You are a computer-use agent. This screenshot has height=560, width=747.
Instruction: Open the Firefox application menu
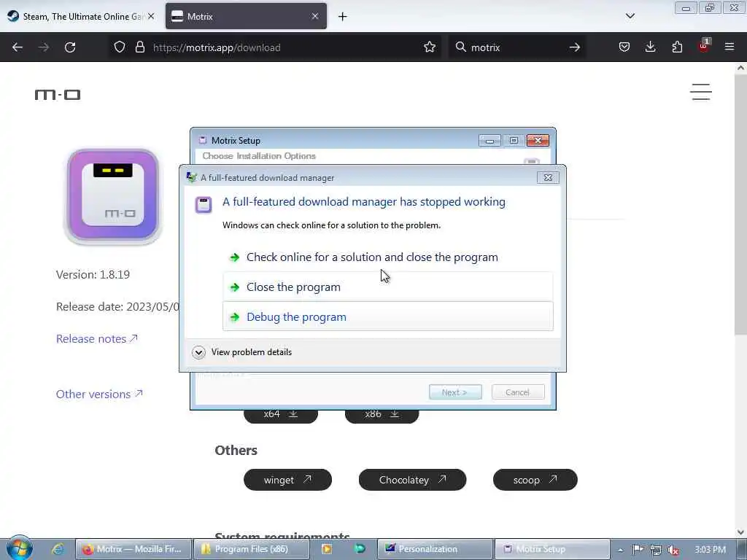(x=729, y=47)
